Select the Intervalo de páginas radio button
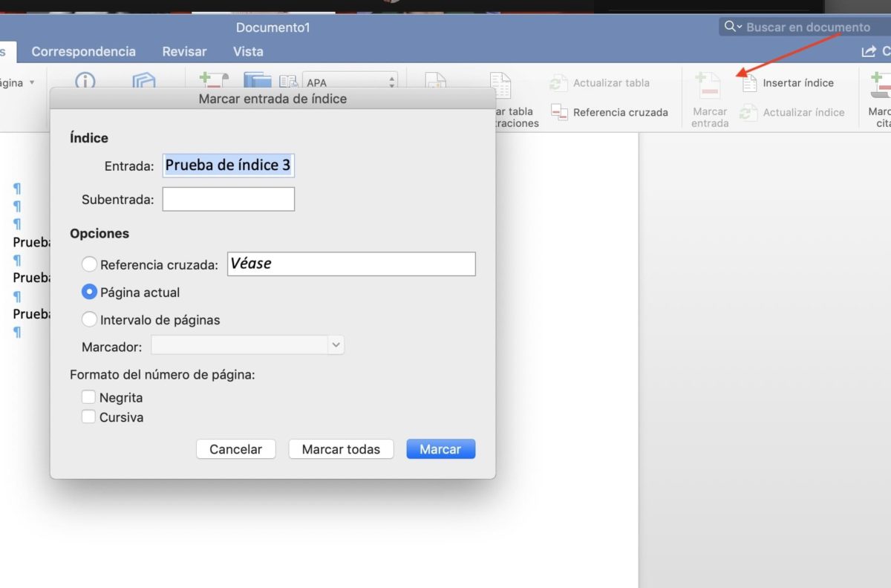 pyautogui.click(x=89, y=319)
